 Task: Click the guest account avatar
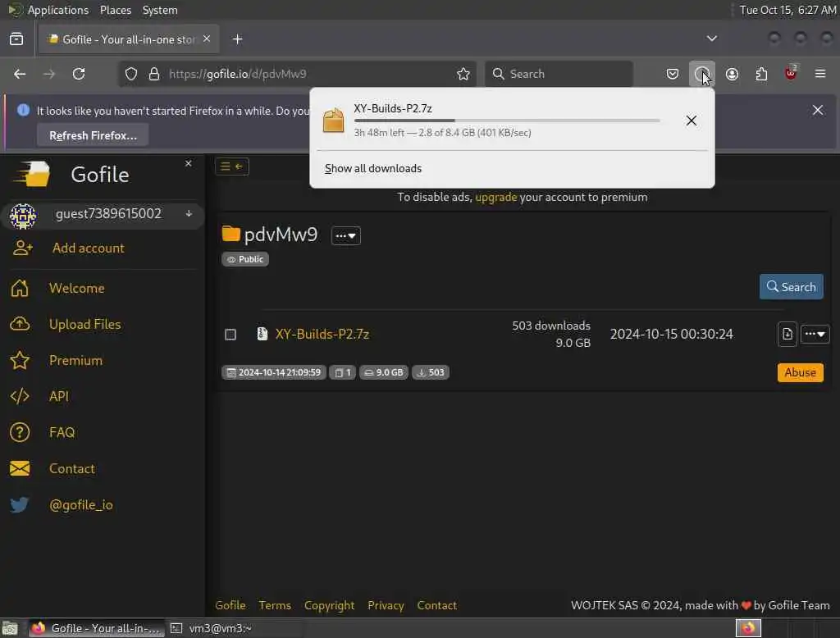pos(23,216)
